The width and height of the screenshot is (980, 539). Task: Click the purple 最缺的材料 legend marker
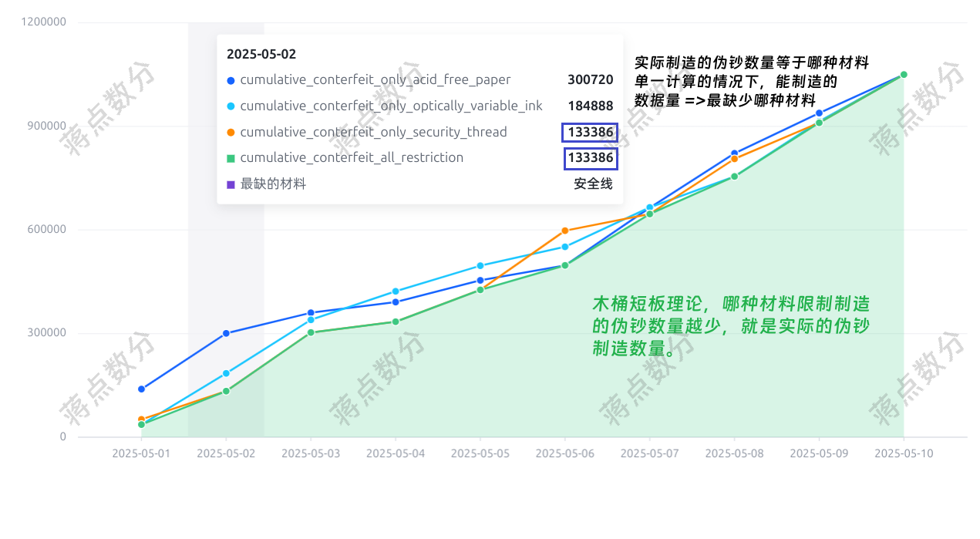[x=231, y=184]
